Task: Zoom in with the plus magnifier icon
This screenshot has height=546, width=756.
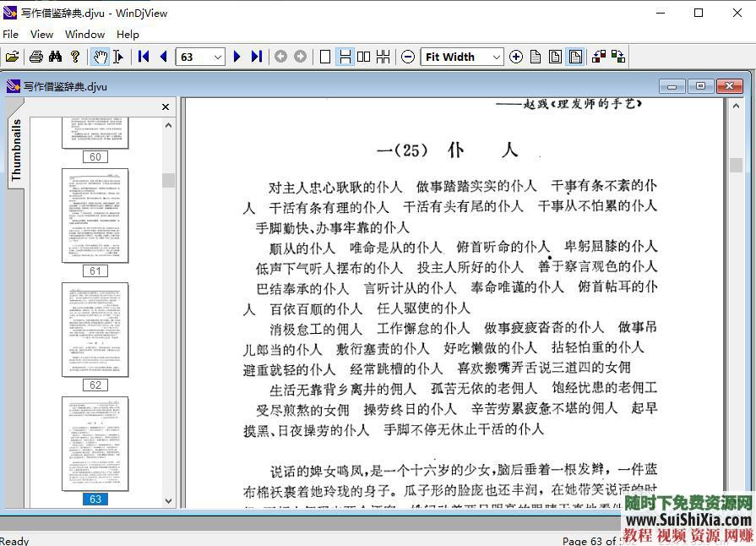Action: click(x=516, y=57)
